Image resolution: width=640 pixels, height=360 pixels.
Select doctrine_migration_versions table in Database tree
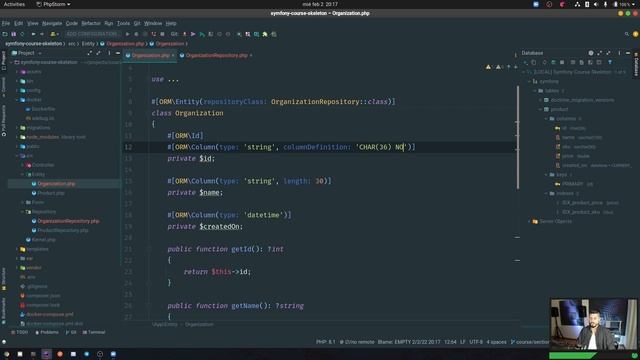579,100
